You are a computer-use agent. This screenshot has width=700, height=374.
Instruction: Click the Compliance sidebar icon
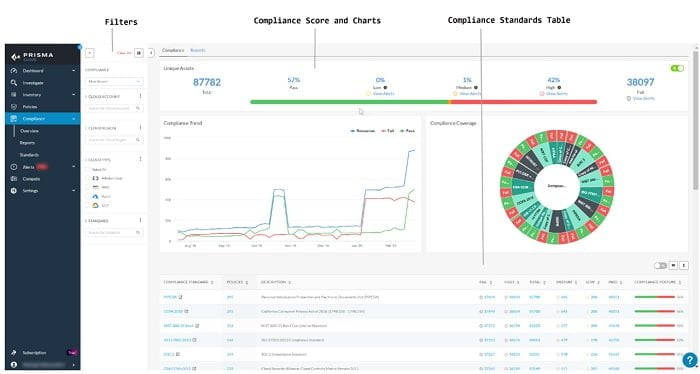[14, 119]
